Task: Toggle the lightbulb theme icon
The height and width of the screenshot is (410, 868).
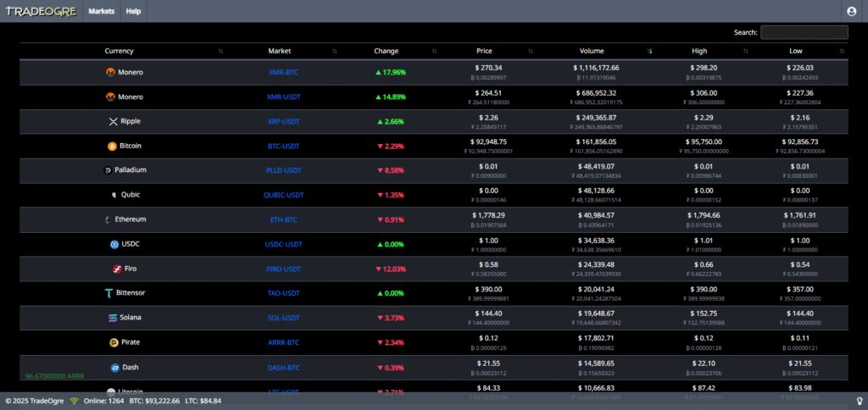Action: pyautogui.click(x=860, y=401)
